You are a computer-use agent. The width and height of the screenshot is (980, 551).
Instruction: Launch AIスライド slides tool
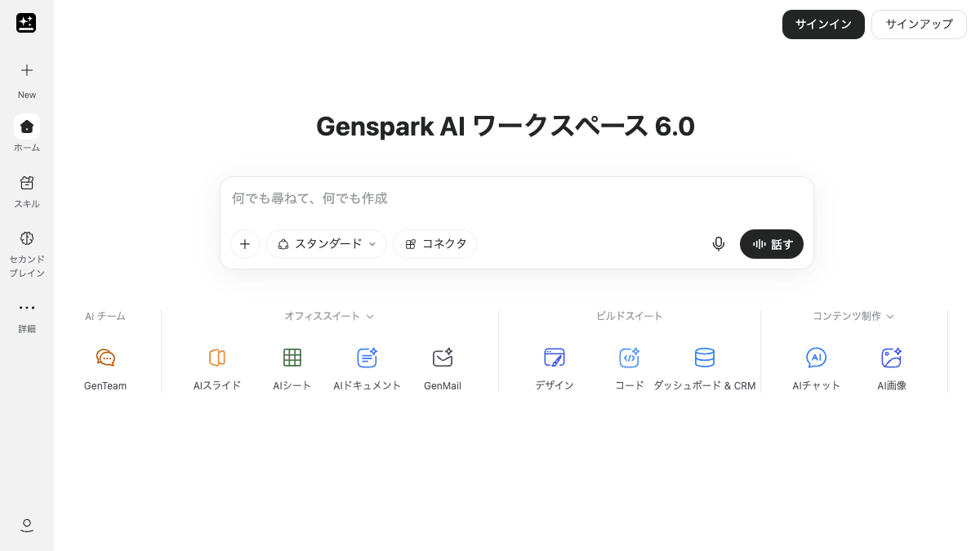tap(217, 358)
